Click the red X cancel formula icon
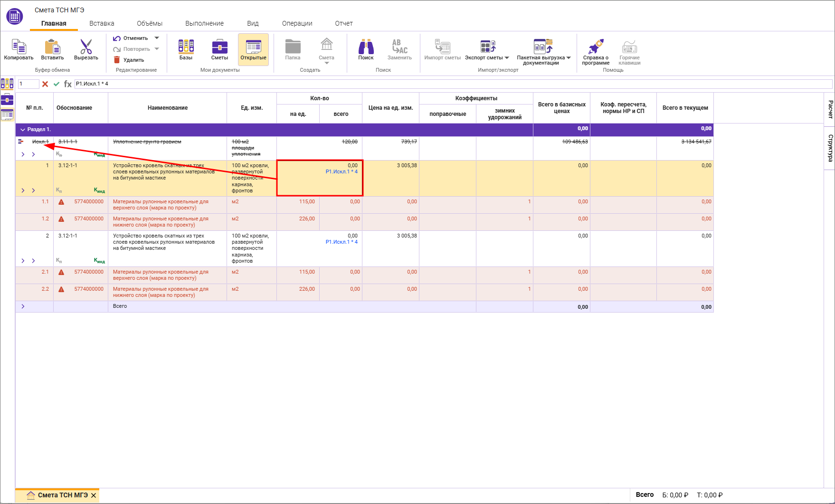835x504 pixels. coord(45,84)
